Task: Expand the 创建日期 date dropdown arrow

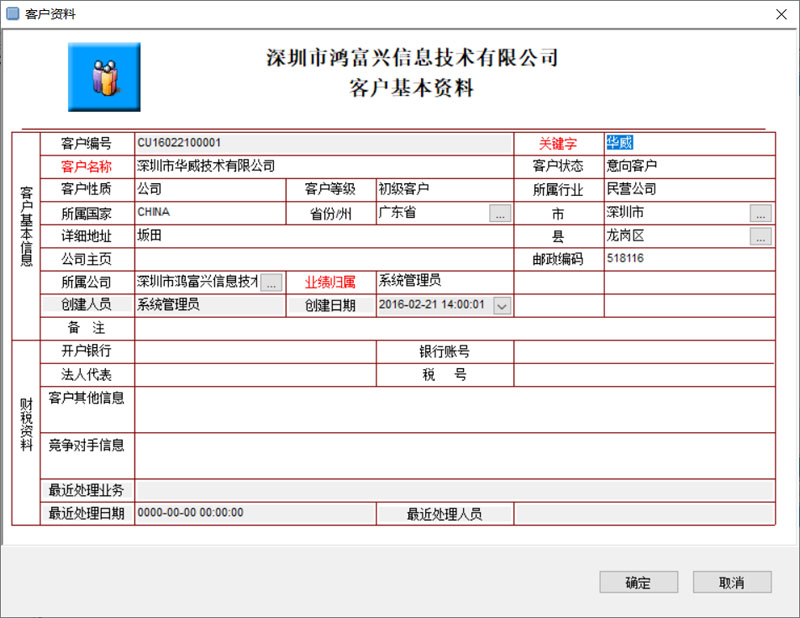Action: click(502, 306)
